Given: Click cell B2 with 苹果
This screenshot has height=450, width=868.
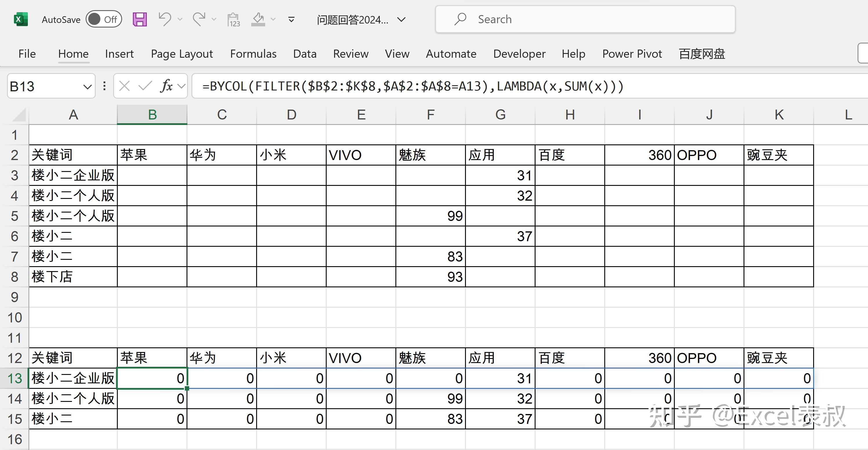Looking at the screenshot, I should [x=152, y=155].
